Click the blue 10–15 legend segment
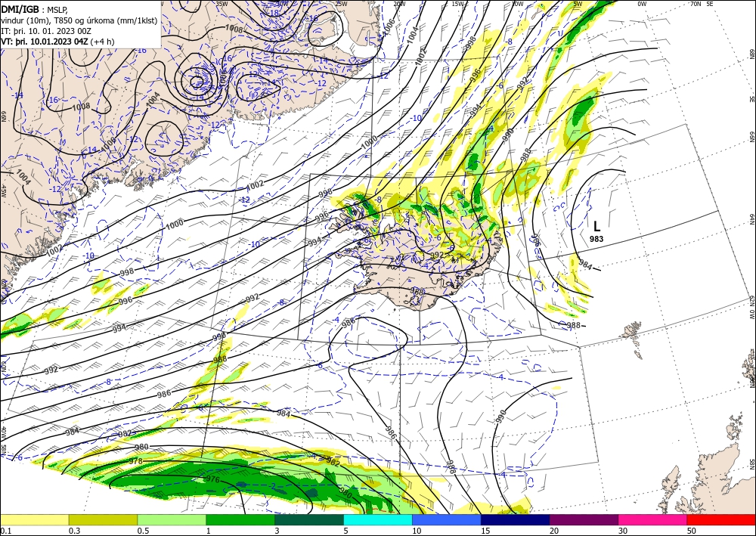 point(447,519)
